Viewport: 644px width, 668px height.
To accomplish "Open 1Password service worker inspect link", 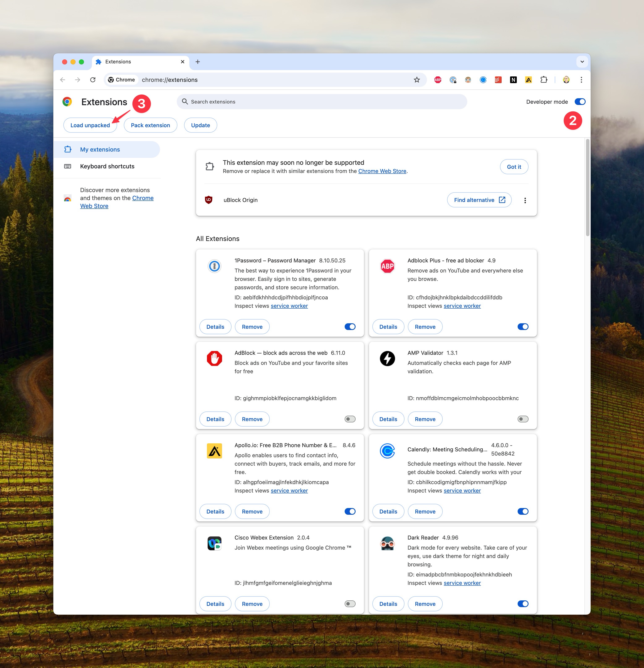I will click(289, 306).
